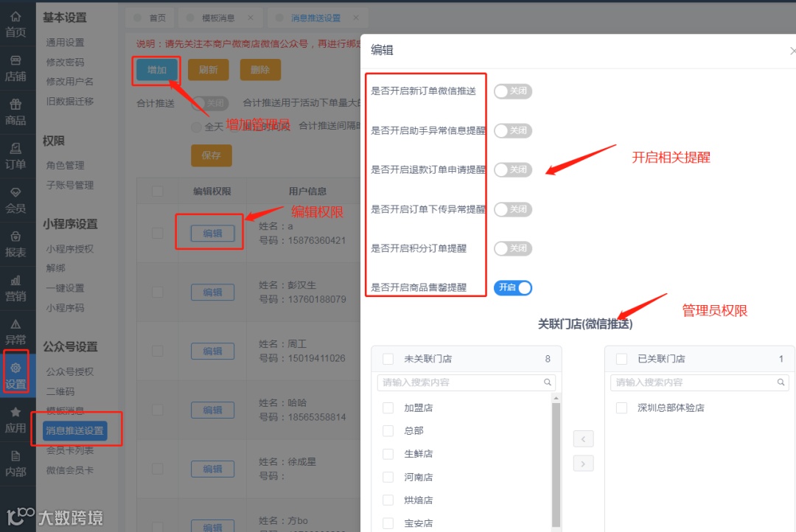Screen dimensions: 796x532
Task: Select 消息推送设置 in the side menu
Action: click(74, 430)
